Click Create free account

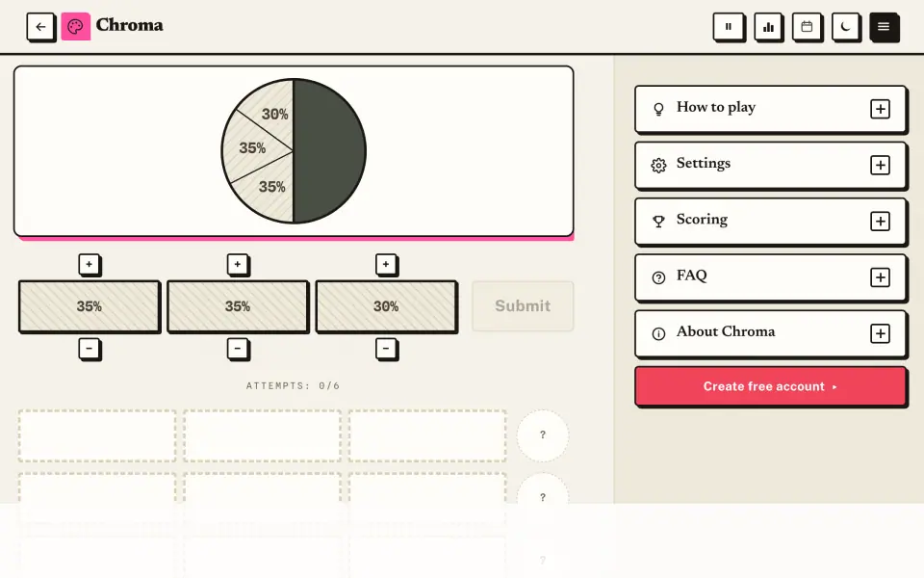pyautogui.click(x=770, y=386)
